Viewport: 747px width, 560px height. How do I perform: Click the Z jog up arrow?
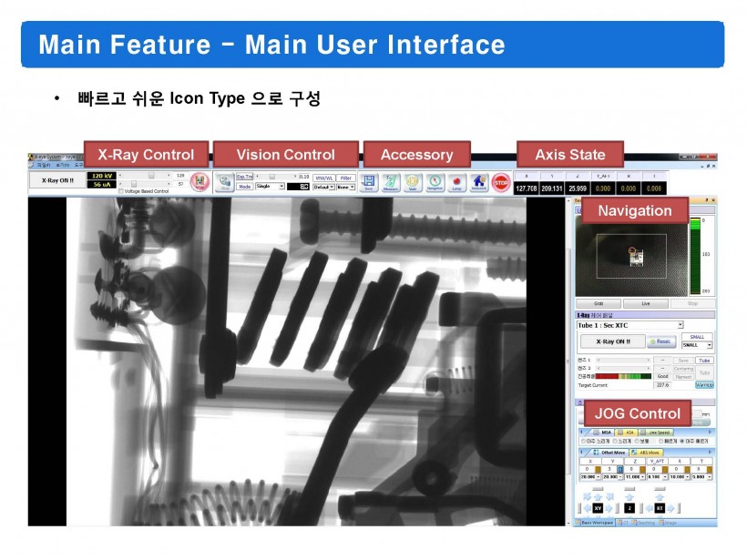tap(629, 497)
